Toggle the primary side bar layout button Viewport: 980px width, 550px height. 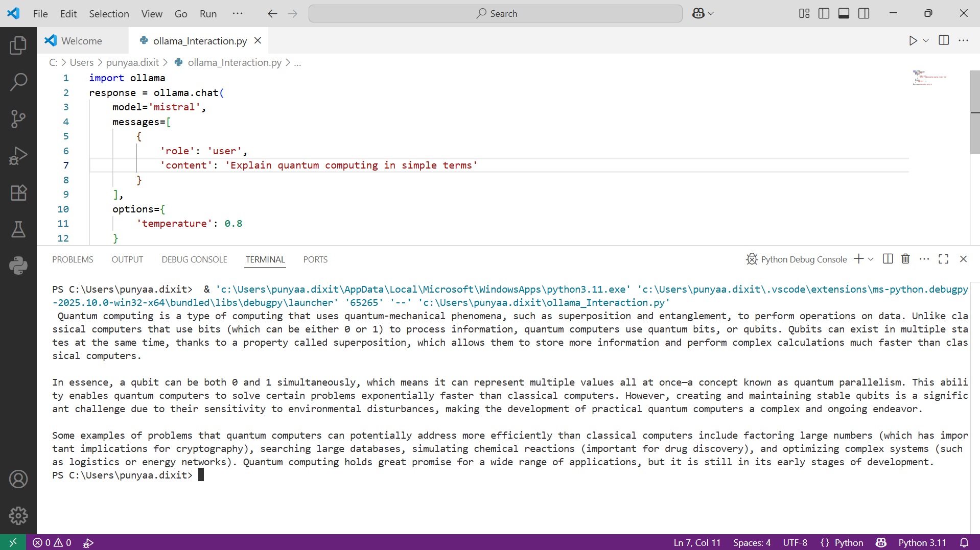coord(824,14)
